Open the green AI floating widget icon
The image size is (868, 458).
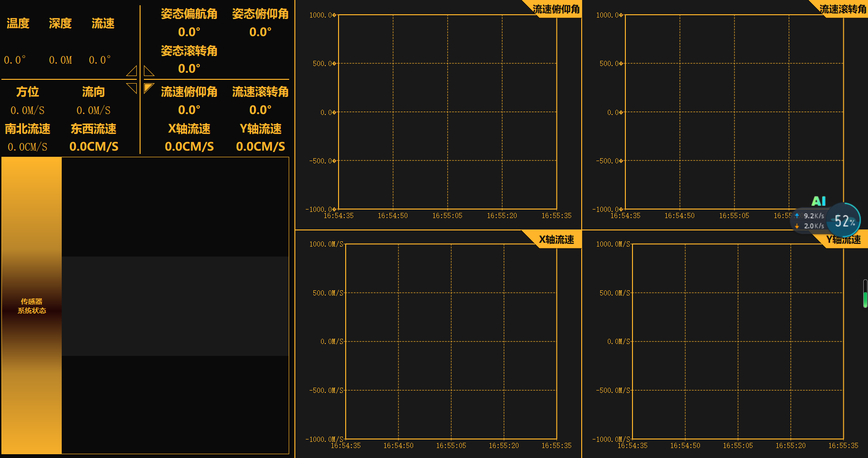pos(819,201)
